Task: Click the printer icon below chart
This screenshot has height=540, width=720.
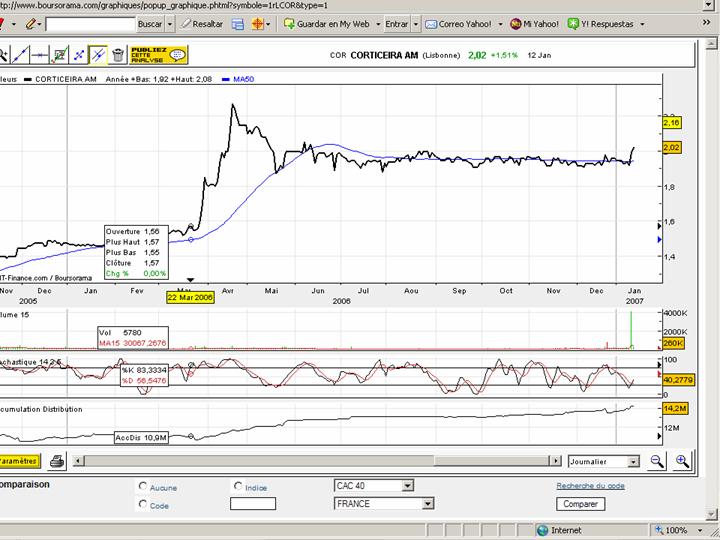Action: point(58,461)
